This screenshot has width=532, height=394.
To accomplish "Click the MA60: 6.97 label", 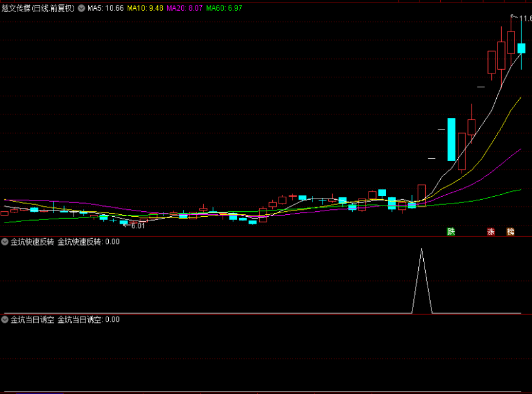I will [224, 8].
